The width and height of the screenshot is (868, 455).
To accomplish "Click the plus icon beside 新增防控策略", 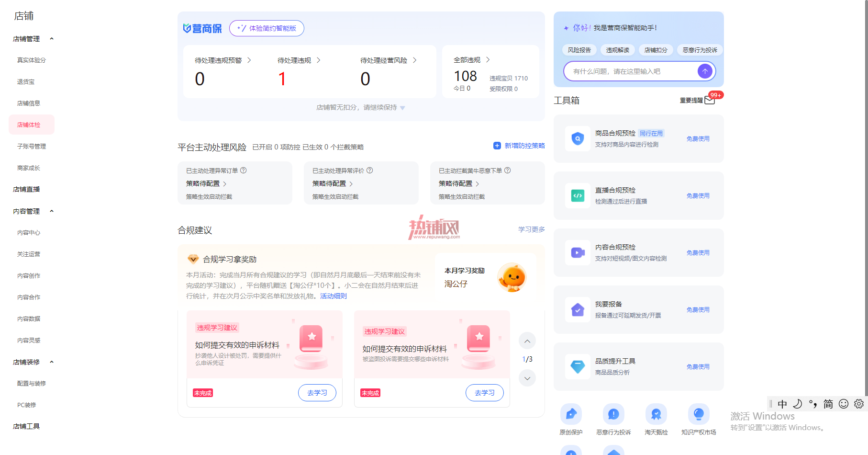I will (497, 146).
